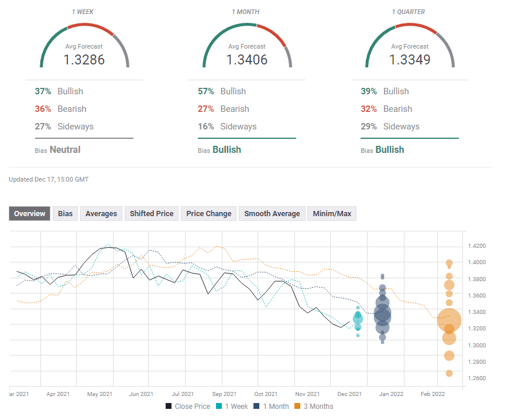Click the 1 Month forecast gauge
This screenshot has width=511, height=420.
[x=246, y=47]
